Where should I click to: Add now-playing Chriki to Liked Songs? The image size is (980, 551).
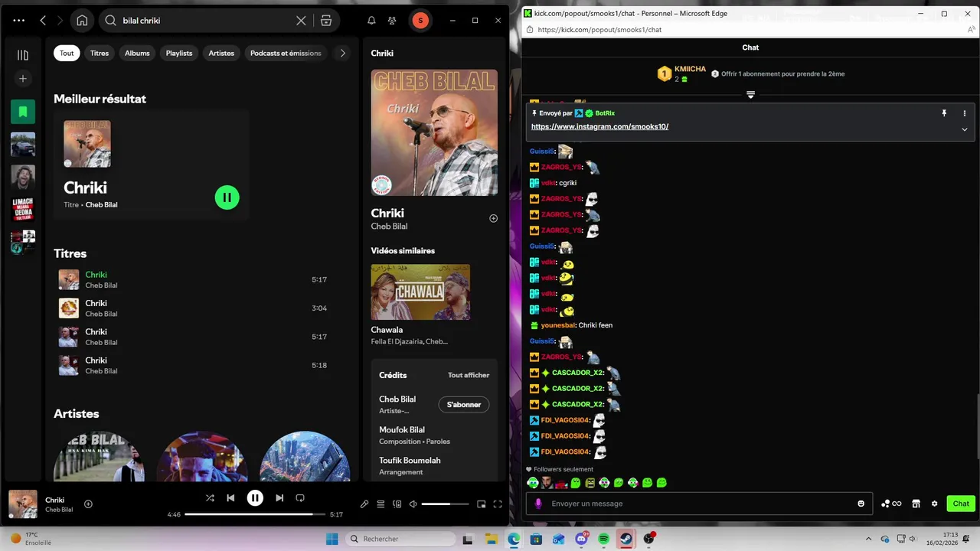coord(88,504)
